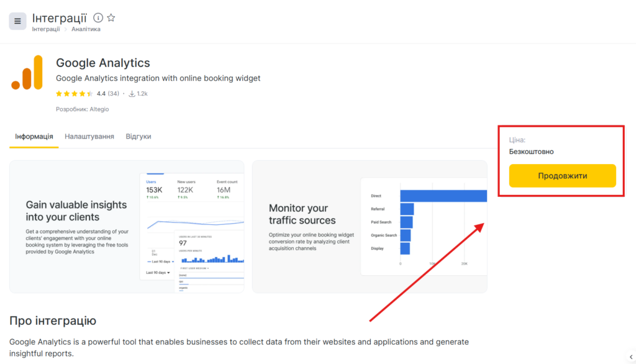Click the info icon beside the Інтеграції title

(98, 18)
